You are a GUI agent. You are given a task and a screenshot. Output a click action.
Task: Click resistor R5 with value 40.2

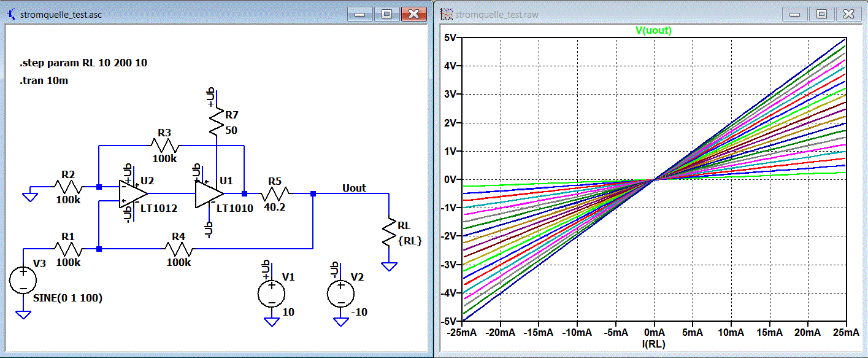click(275, 193)
